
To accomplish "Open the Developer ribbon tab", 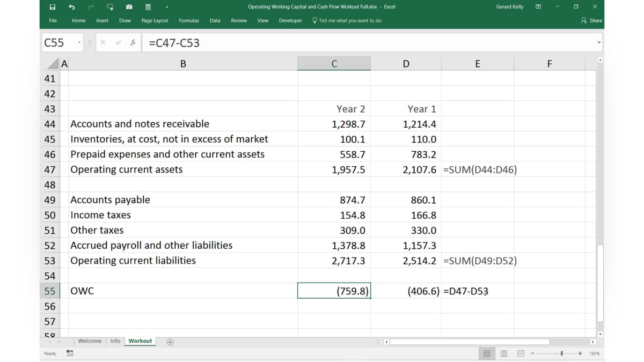I will 290,20.
